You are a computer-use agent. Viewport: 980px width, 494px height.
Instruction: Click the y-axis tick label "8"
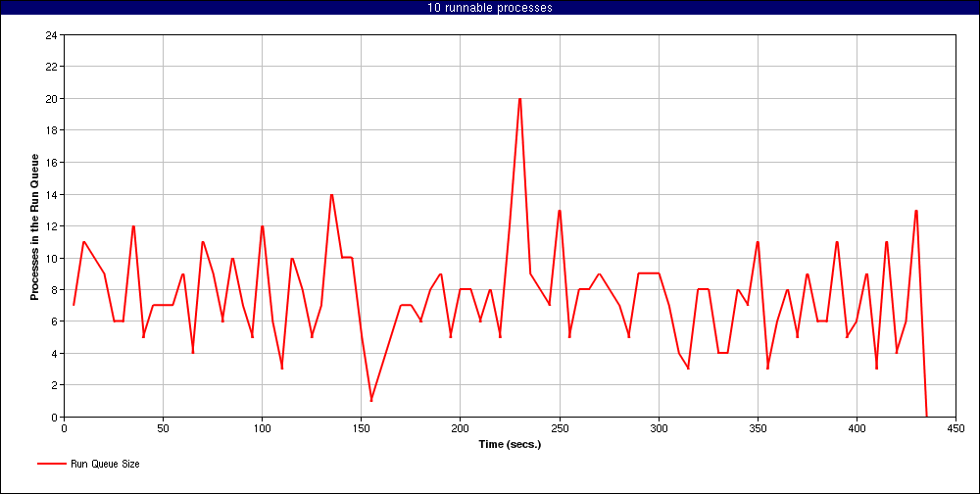pyautogui.click(x=54, y=289)
